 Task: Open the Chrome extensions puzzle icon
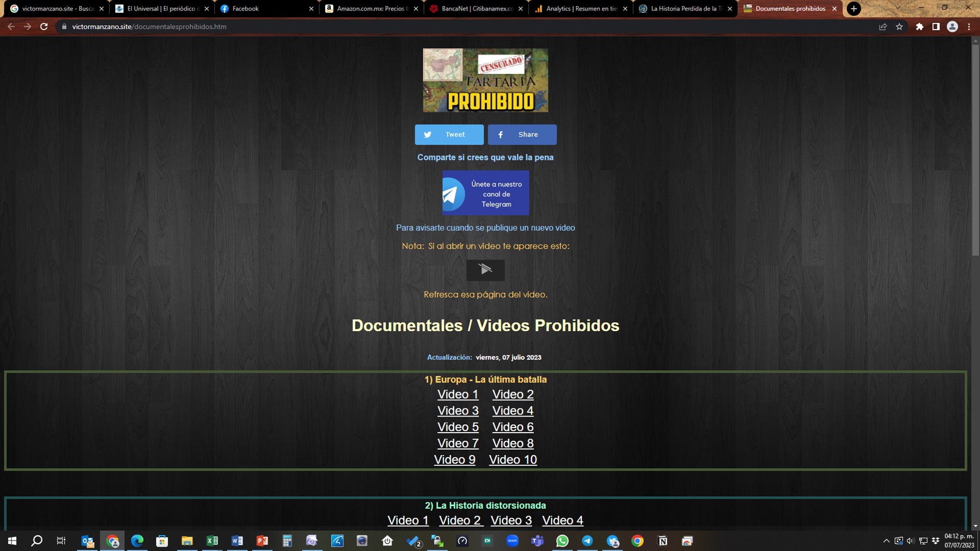(920, 26)
